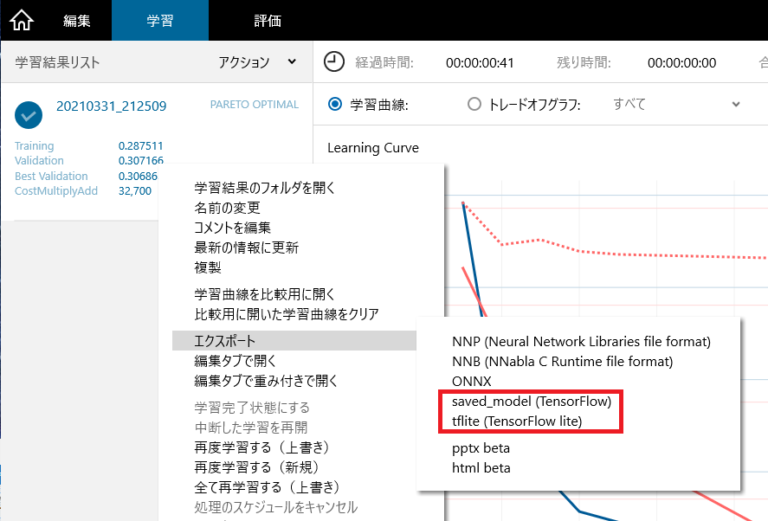
Task: Export as pptx beta
Action: (x=480, y=448)
